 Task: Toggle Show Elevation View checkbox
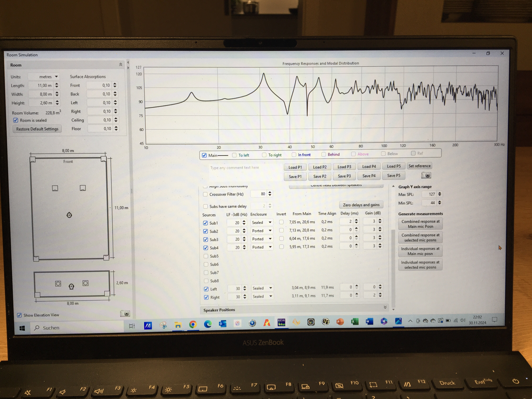click(19, 315)
